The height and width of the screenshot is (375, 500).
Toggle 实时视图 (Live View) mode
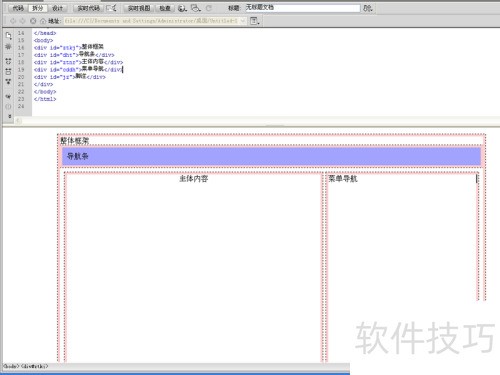[x=139, y=8]
